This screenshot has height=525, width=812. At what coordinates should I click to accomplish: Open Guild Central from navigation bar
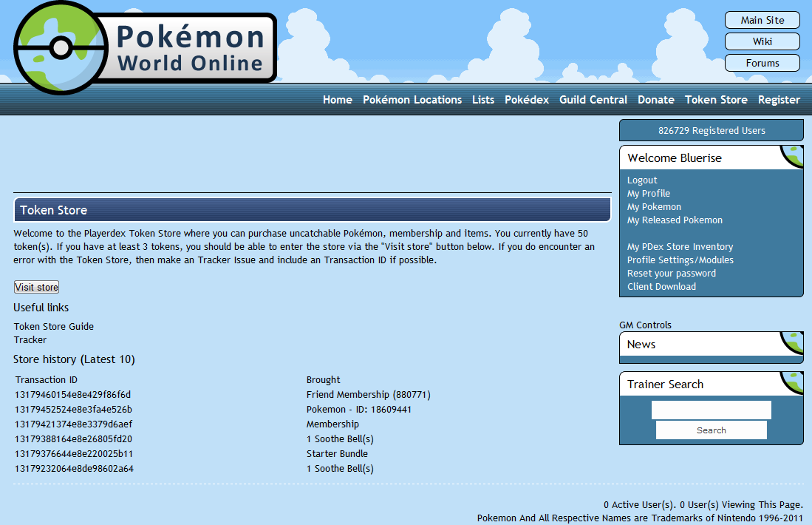(x=593, y=100)
